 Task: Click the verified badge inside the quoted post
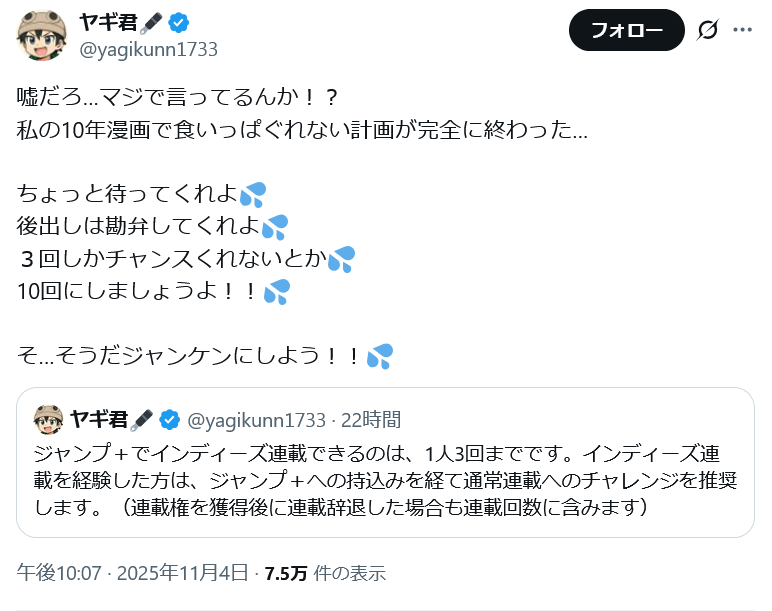[x=170, y=419]
